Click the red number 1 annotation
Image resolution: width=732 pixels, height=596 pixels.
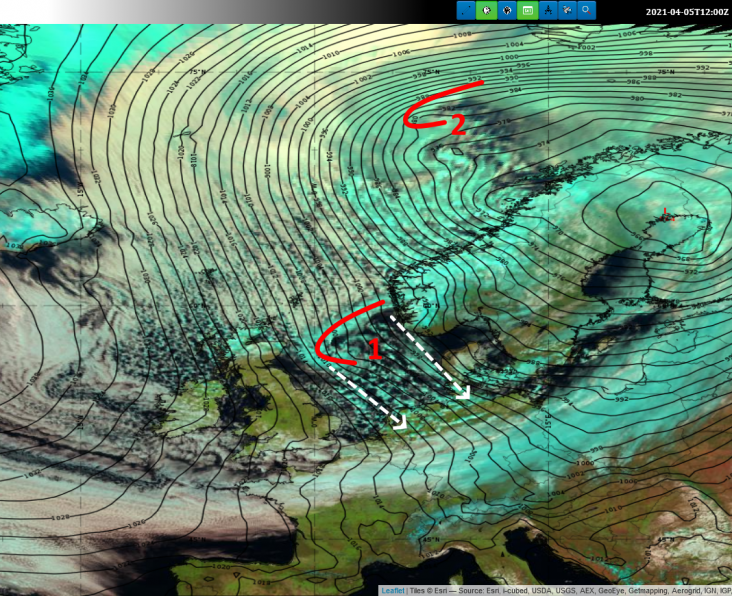click(x=375, y=349)
